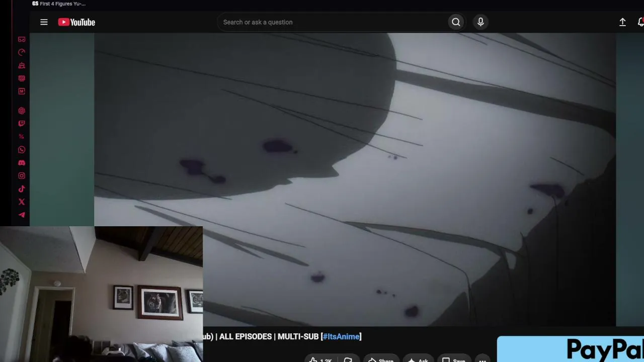
Task: Open the cleaner broom icon in the sidebar
Action: (x=22, y=65)
